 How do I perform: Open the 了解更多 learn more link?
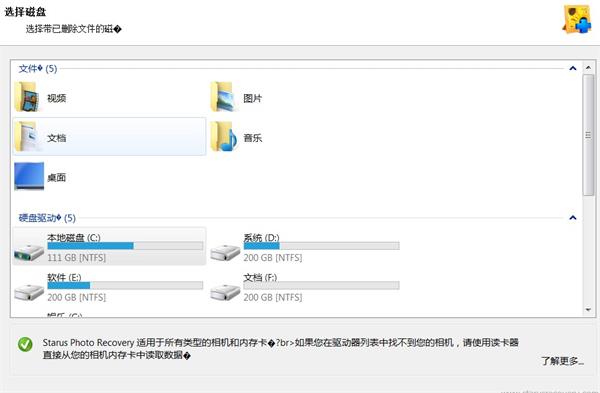pos(562,361)
